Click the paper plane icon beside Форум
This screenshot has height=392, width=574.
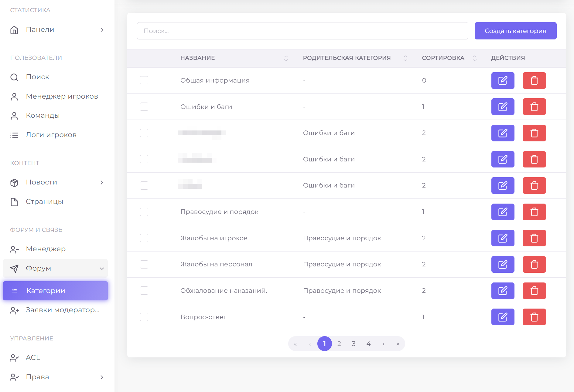tap(14, 269)
